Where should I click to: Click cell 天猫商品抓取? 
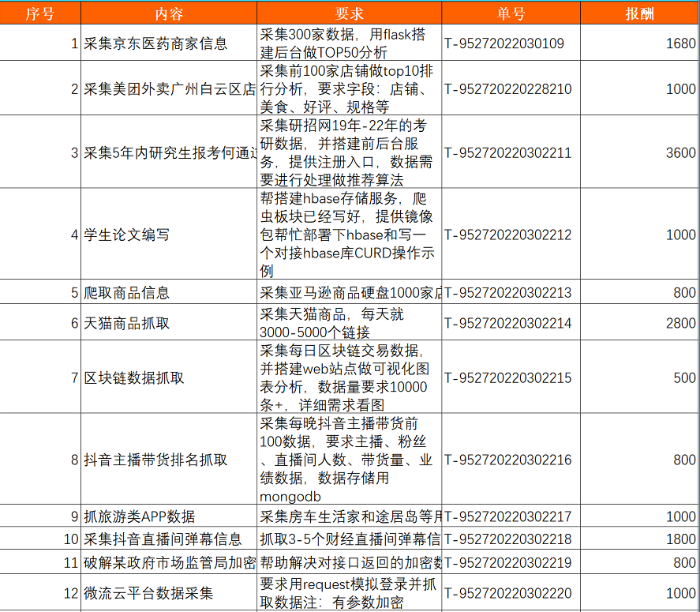[x=169, y=322]
